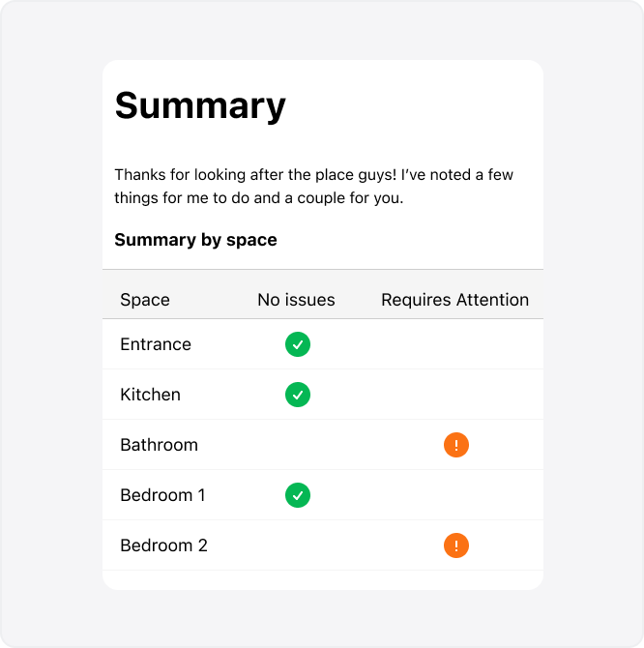Select the Bathroom orange warning icon
The image size is (644, 648).
[456, 445]
